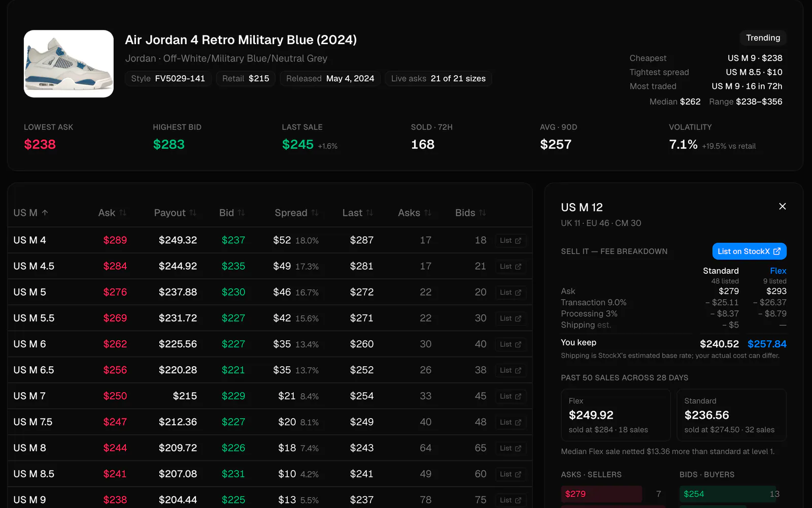Viewport: 812px width, 508px height.
Task: Click the Payout column sort icon
Action: 193,213
